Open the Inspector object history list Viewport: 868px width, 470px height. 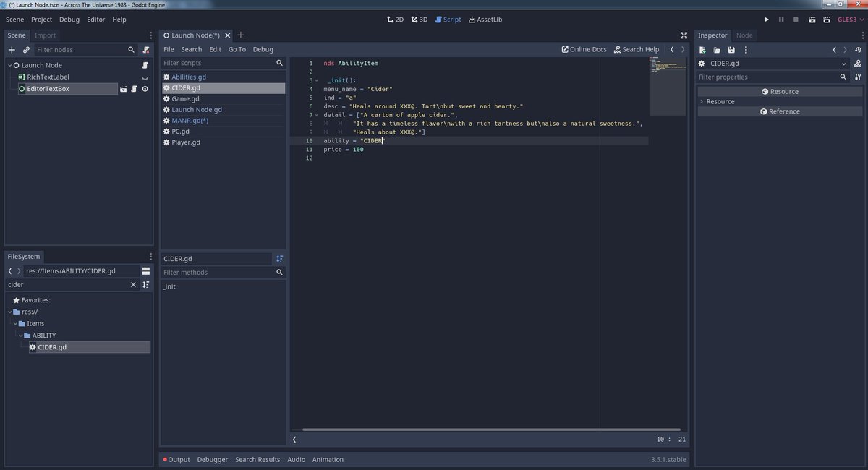tap(858, 50)
